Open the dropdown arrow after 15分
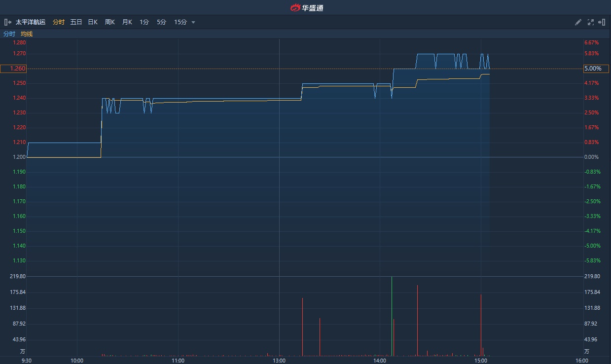Image resolution: width=611 pixels, height=364 pixels. click(193, 22)
